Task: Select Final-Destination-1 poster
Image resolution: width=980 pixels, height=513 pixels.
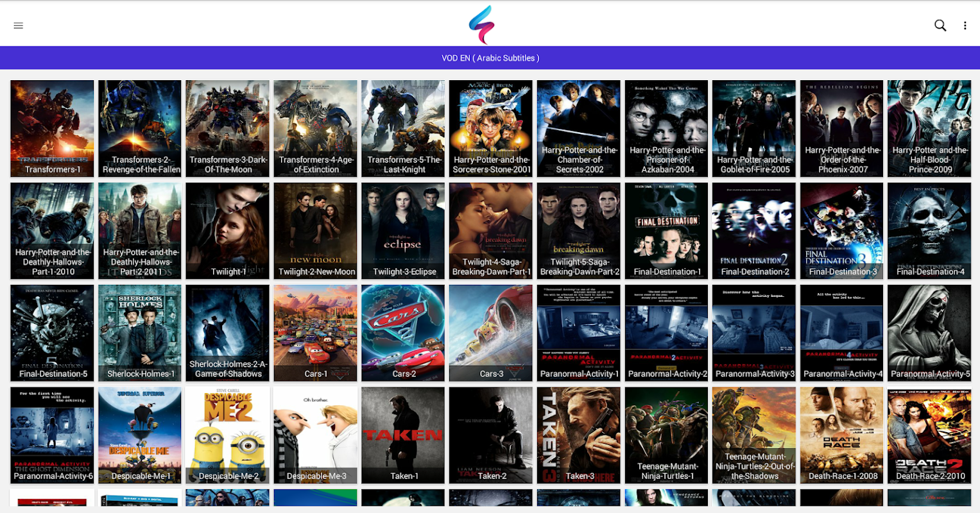Action: tap(666, 231)
